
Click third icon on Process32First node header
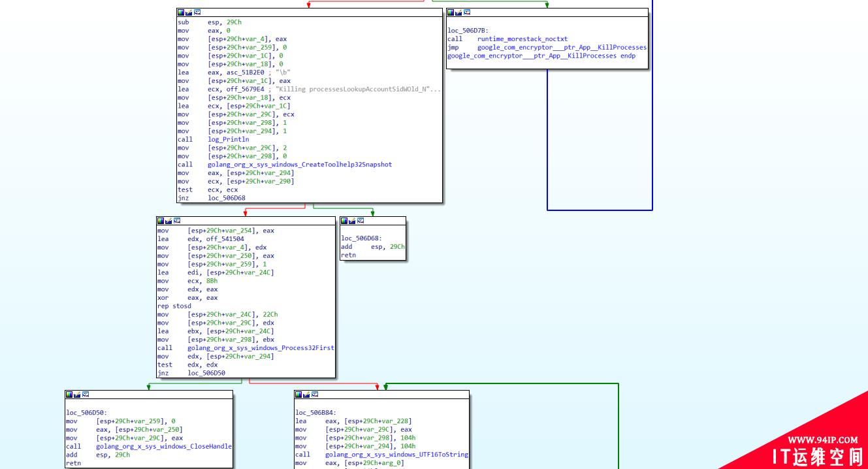click(176, 221)
